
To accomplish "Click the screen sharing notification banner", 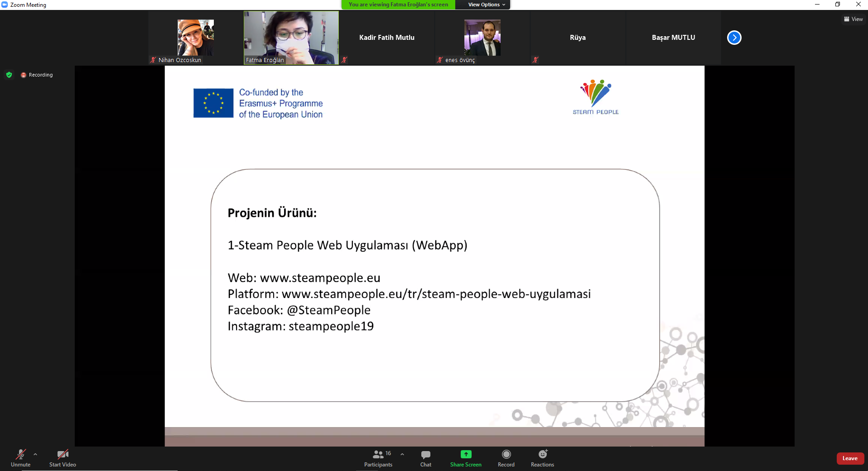I will coord(398,5).
